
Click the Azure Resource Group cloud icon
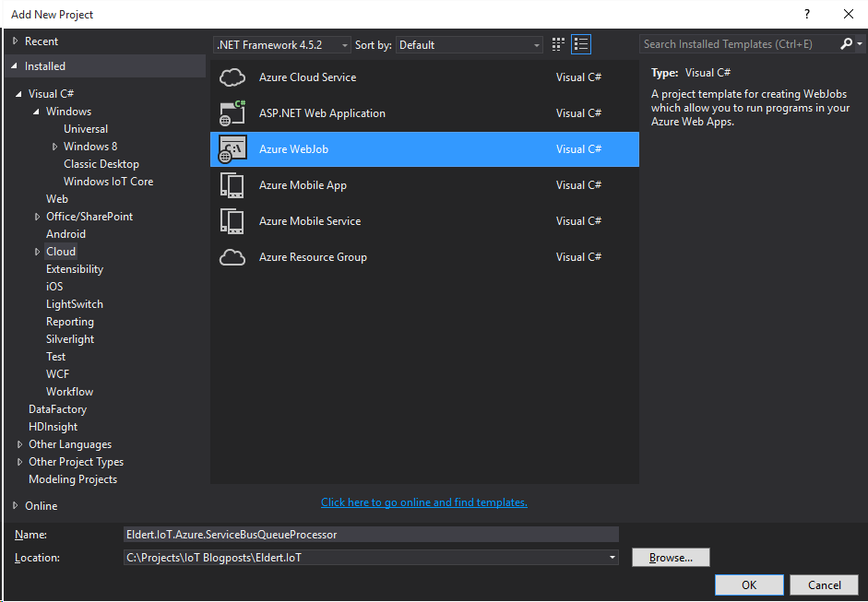pyautogui.click(x=232, y=257)
